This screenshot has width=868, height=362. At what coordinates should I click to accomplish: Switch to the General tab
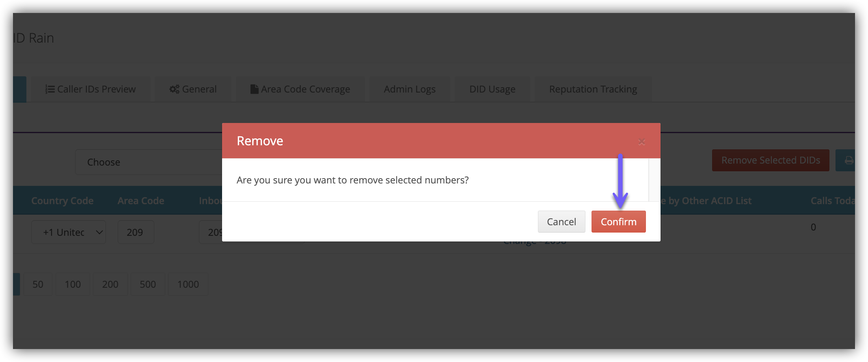click(x=193, y=89)
